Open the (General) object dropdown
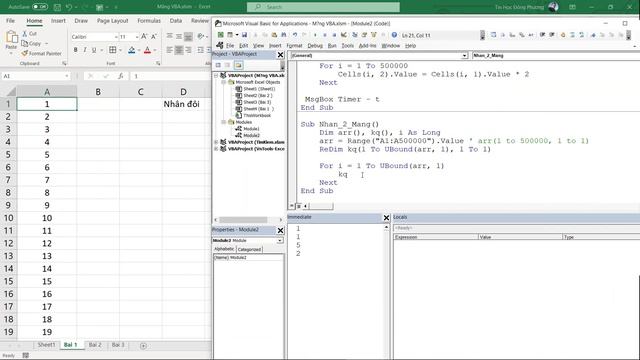The height and width of the screenshot is (360, 640). (464, 56)
